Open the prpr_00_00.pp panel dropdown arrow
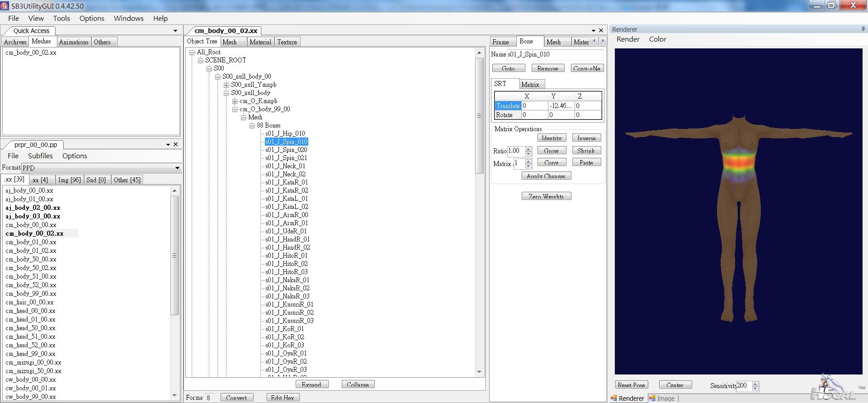Image resolution: width=868 pixels, height=403 pixels. pos(168,145)
